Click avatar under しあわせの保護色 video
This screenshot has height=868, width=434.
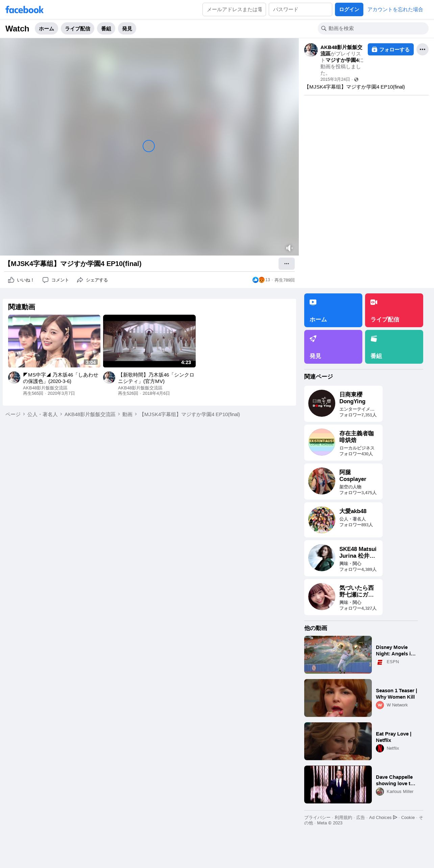[14, 378]
